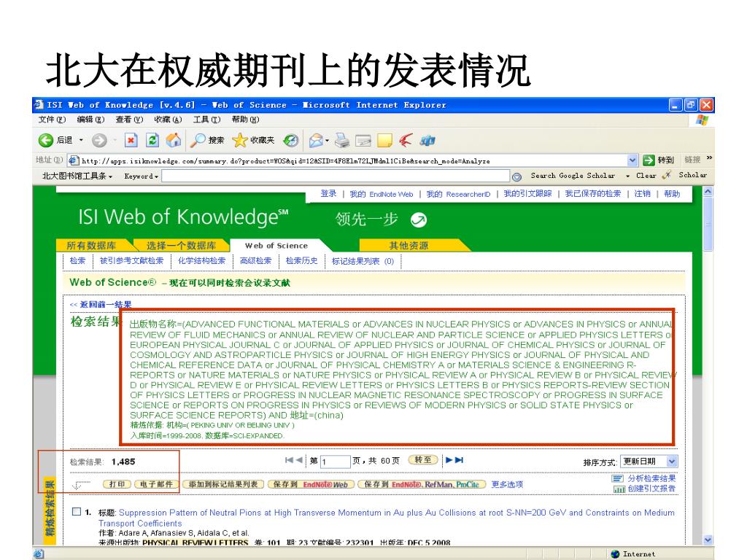This screenshot has height=560, width=747.
Task: Print the page with the printer icon
Action: [x=341, y=140]
